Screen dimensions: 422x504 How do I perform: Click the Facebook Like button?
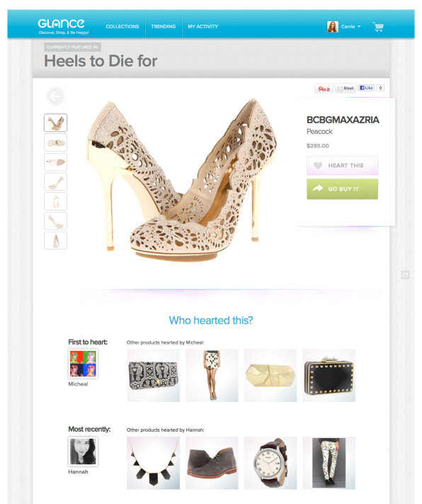[x=366, y=88]
